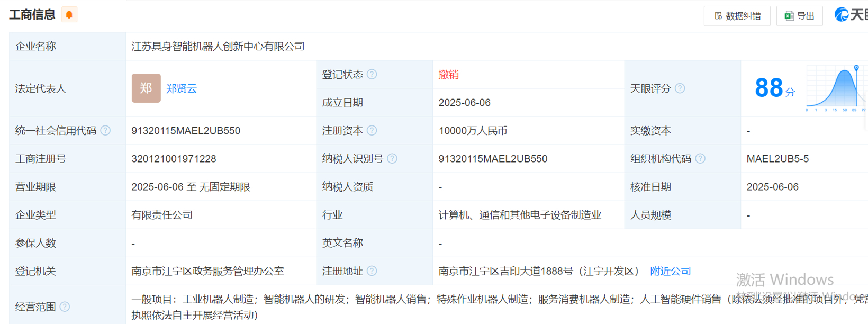The image size is (868, 324).
Task: Click company type 有限责任公司
Action: pyautogui.click(x=162, y=215)
